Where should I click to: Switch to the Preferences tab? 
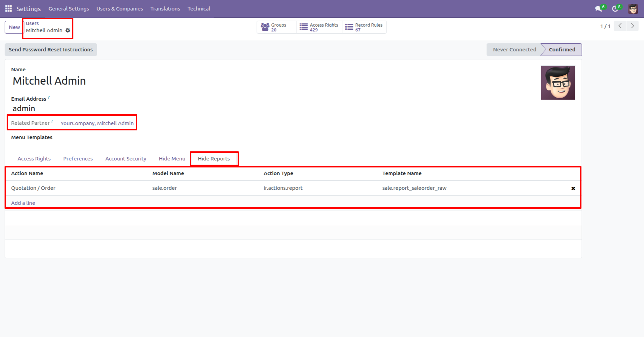pos(78,158)
